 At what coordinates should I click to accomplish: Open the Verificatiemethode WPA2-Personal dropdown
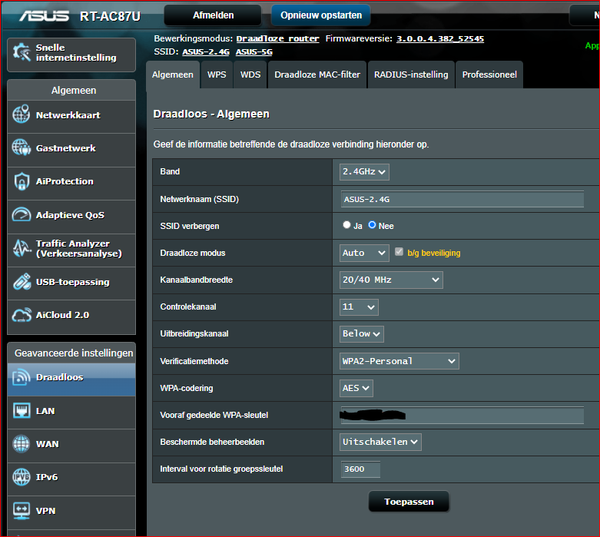[x=399, y=361]
